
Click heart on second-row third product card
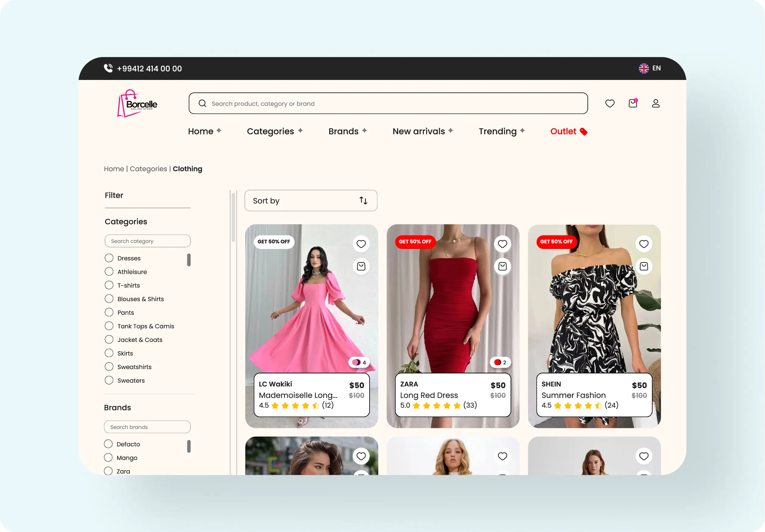(x=643, y=456)
